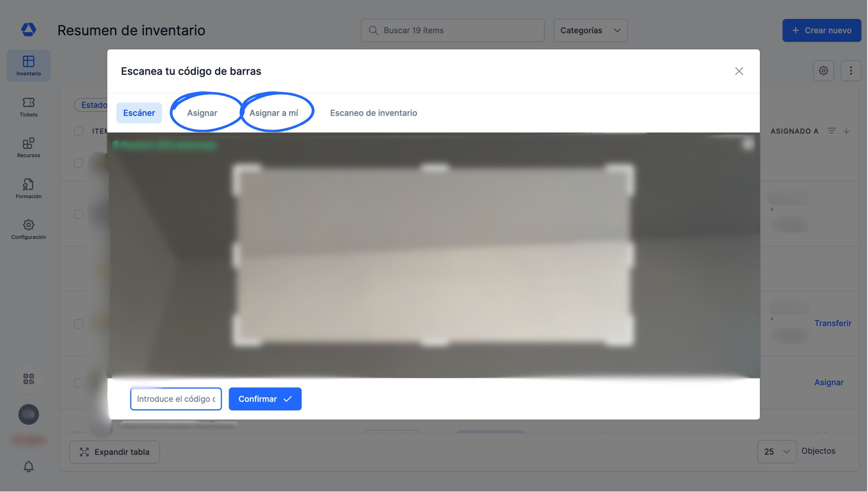868x492 pixels.
Task: Open notifications bell
Action: [x=28, y=467]
